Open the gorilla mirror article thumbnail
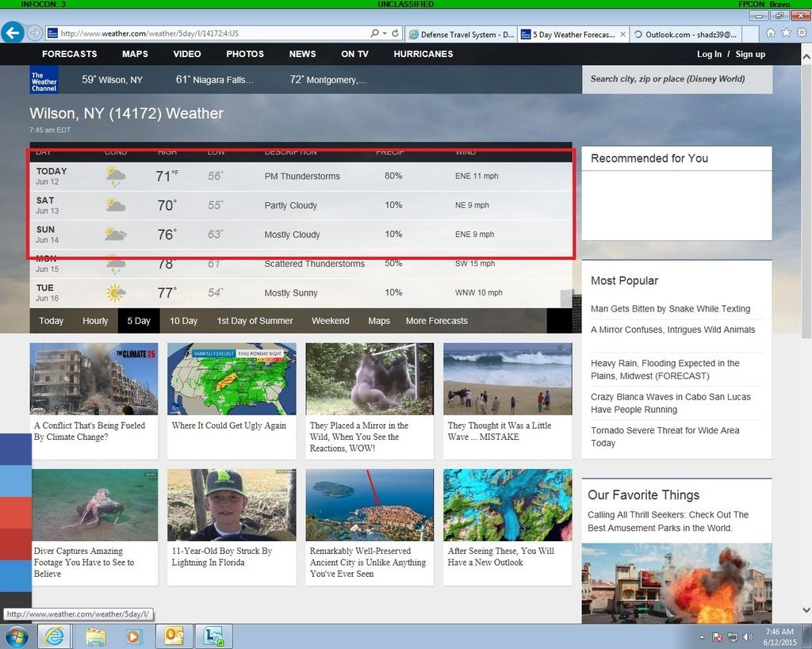The width and height of the screenshot is (812, 649). (370, 379)
